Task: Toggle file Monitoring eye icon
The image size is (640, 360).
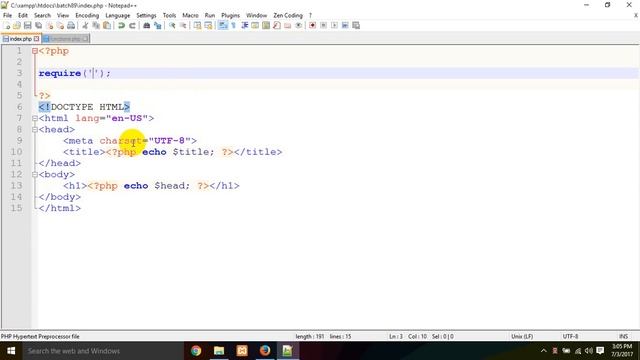Action: point(298,25)
